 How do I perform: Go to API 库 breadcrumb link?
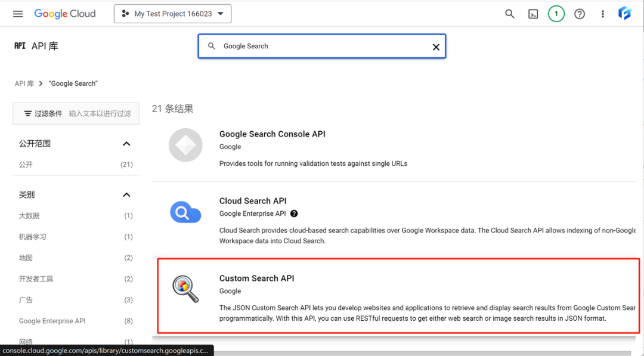(x=24, y=83)
